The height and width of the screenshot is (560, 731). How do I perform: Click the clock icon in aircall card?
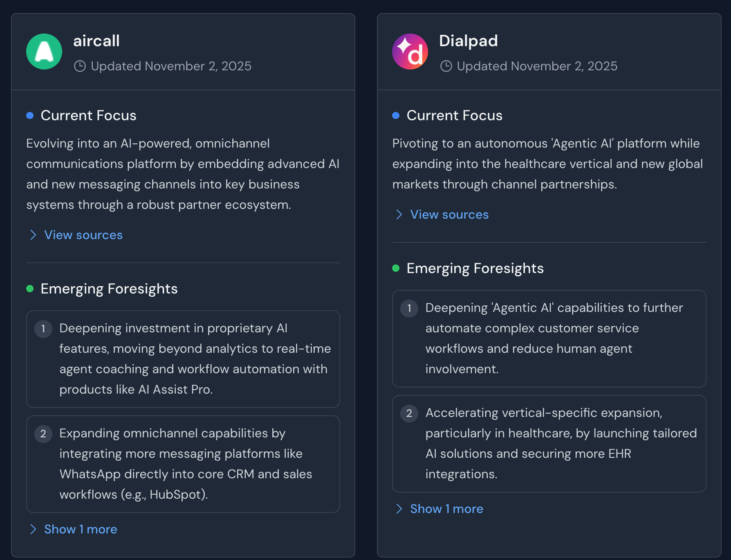coord(80,66)
